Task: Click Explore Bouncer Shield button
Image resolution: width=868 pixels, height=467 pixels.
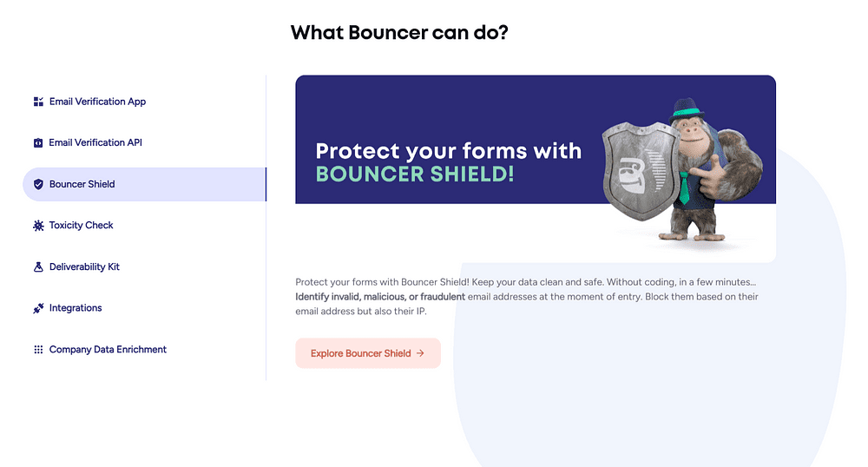Action: [x=367, y=353]
